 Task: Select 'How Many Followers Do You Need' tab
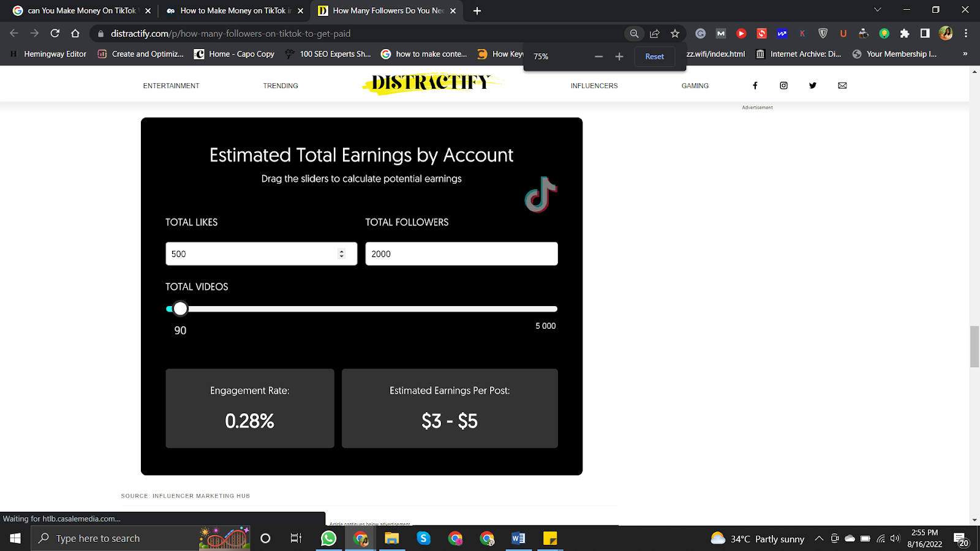(x=387, y=11)
